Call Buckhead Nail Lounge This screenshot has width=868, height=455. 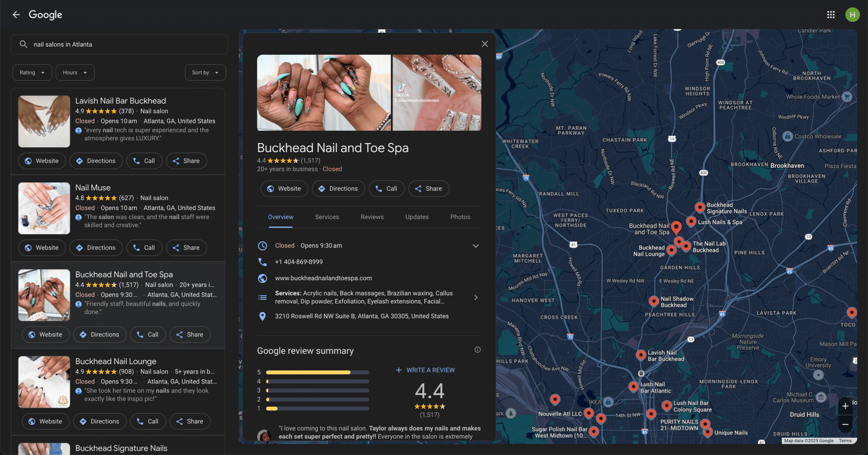tap(148, 421)
